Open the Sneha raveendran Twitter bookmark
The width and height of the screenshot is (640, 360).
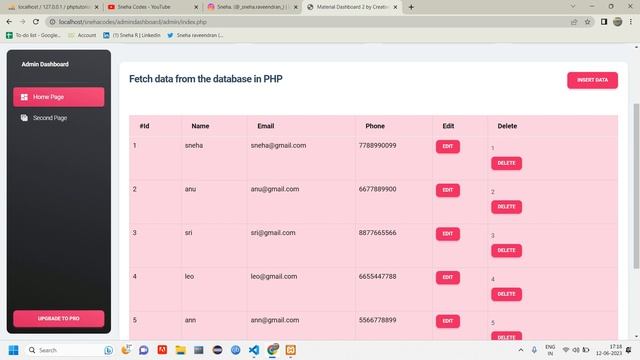(x=195, y=36)
